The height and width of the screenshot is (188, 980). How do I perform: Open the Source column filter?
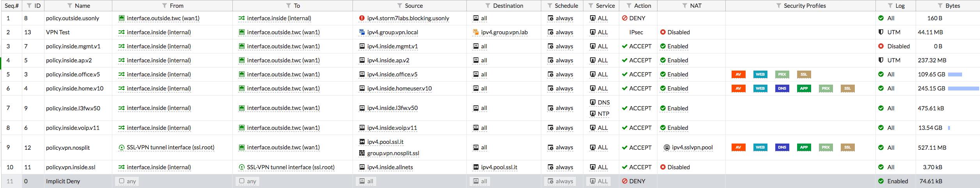400,6
